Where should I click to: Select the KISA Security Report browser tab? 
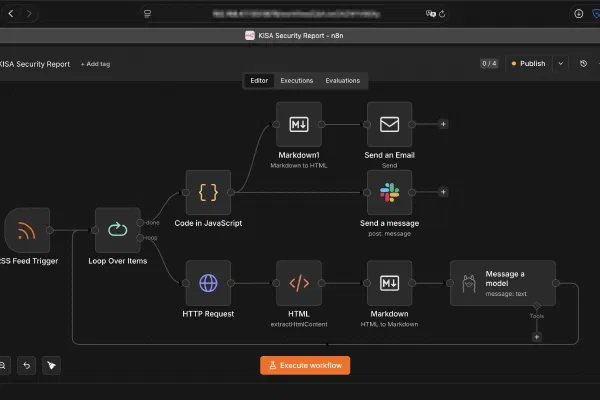tap(294, 36)
